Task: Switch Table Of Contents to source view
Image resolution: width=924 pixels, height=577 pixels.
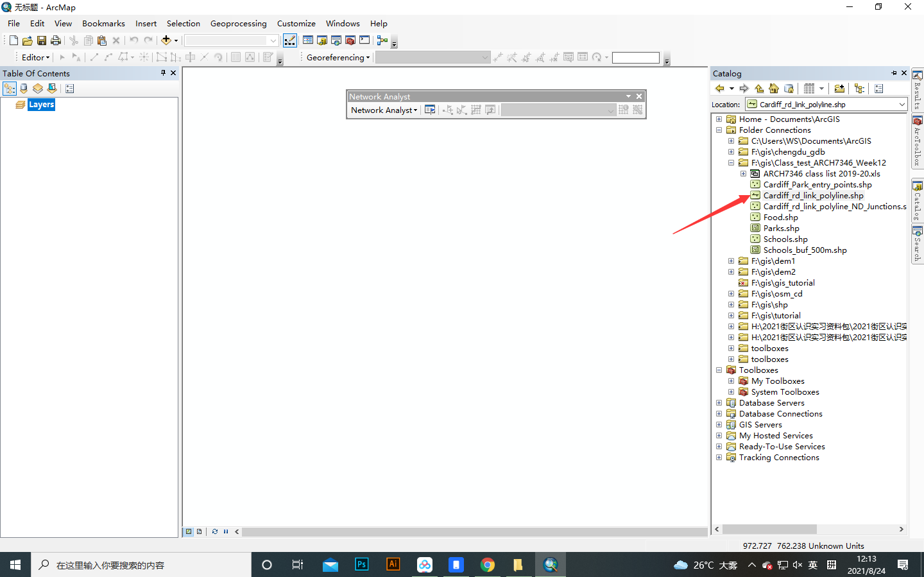Action: coord(24,88)
